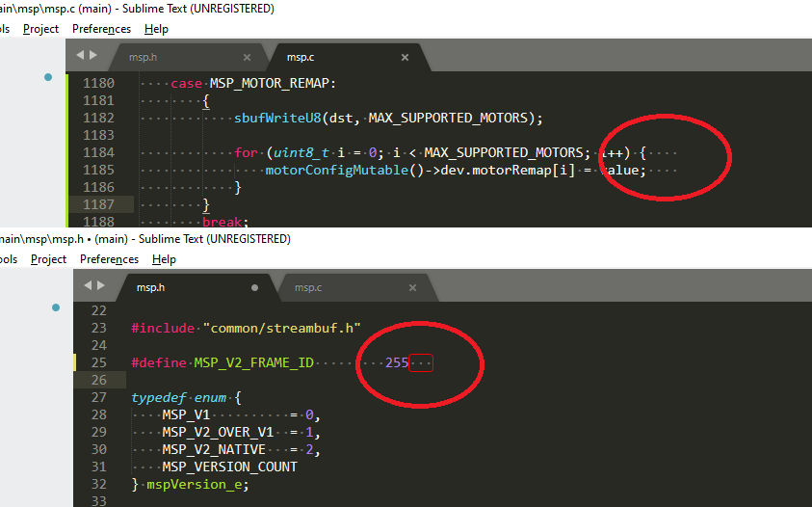Image resolution: width=812 pixels, height=507 pixels.
Task: Click line number 25 in bottom gutter
Action: point(99,362)
